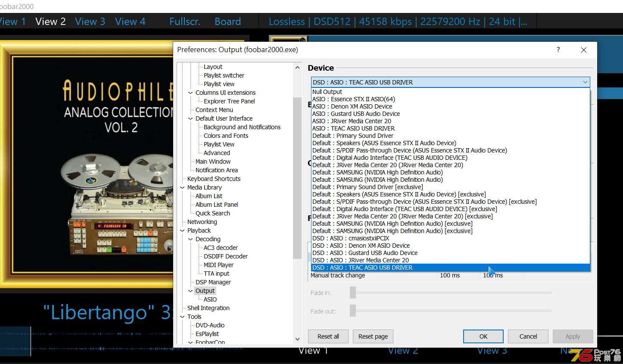The width and height of the screenshot is (623, 364).
Task: Collapse the Decoding tree node
Action: click(x=190, y=239)
